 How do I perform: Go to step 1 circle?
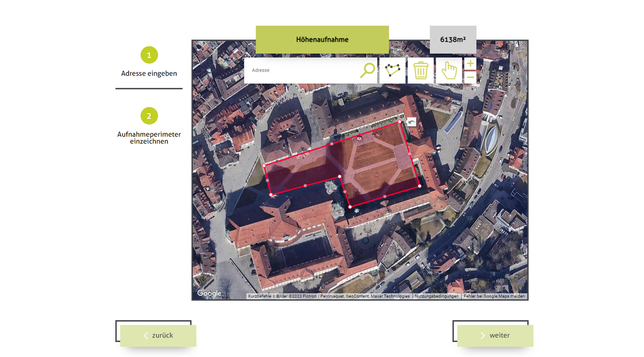[149, 55]
